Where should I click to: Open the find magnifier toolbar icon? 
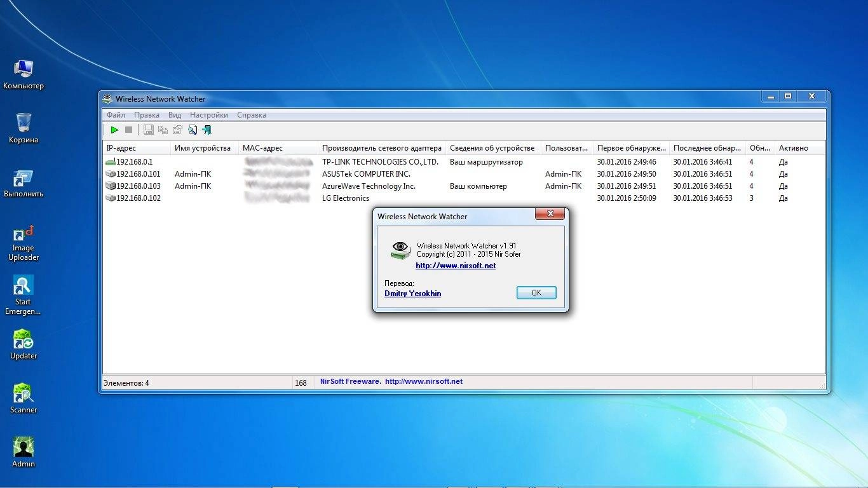pos(192,130)
